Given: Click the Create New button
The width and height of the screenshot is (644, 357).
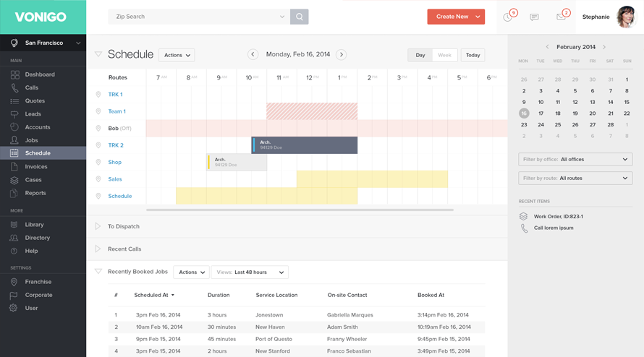Looking at the screenshot, I should coord(455,17).
